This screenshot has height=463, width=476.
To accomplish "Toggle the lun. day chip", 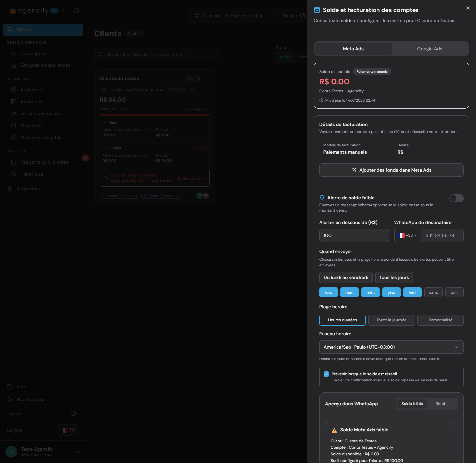I will coord(328,292).
